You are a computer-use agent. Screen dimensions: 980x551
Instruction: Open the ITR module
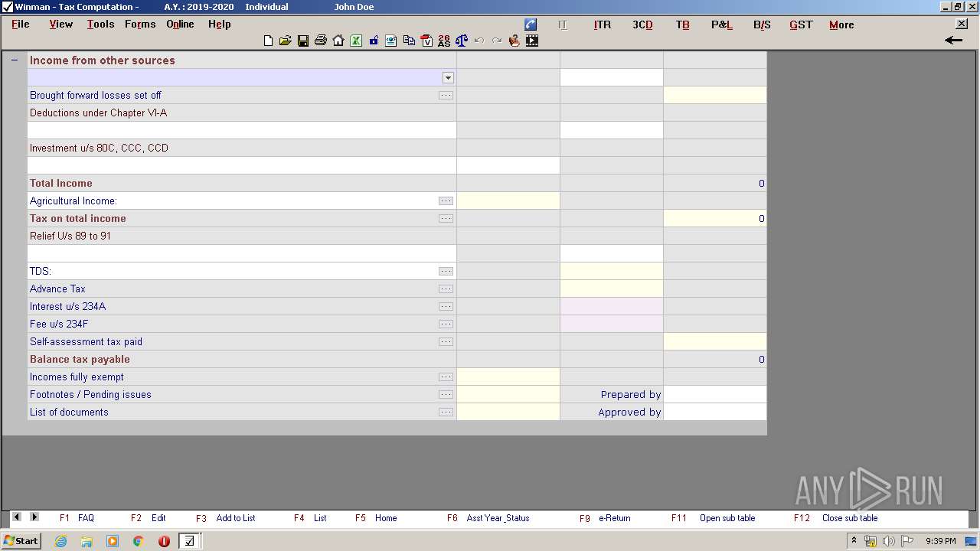[603, 24]
